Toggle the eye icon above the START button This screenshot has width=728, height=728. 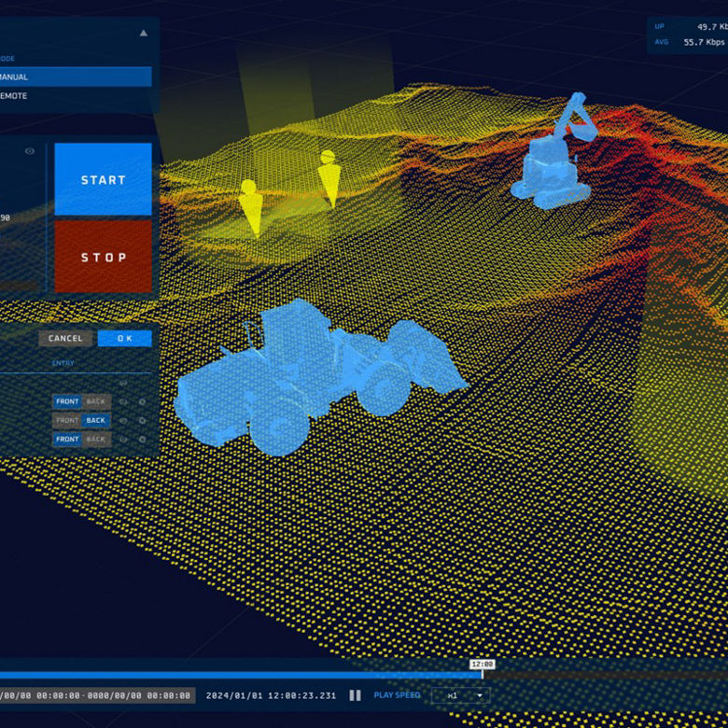pos(30,151)
